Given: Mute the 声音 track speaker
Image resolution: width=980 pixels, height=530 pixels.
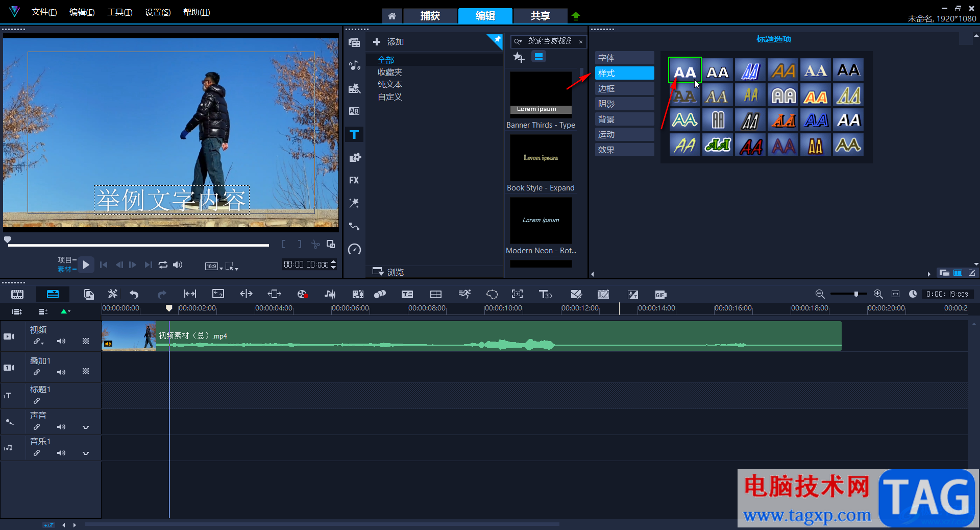Looking at the screenshot, I should click(61, 427).
